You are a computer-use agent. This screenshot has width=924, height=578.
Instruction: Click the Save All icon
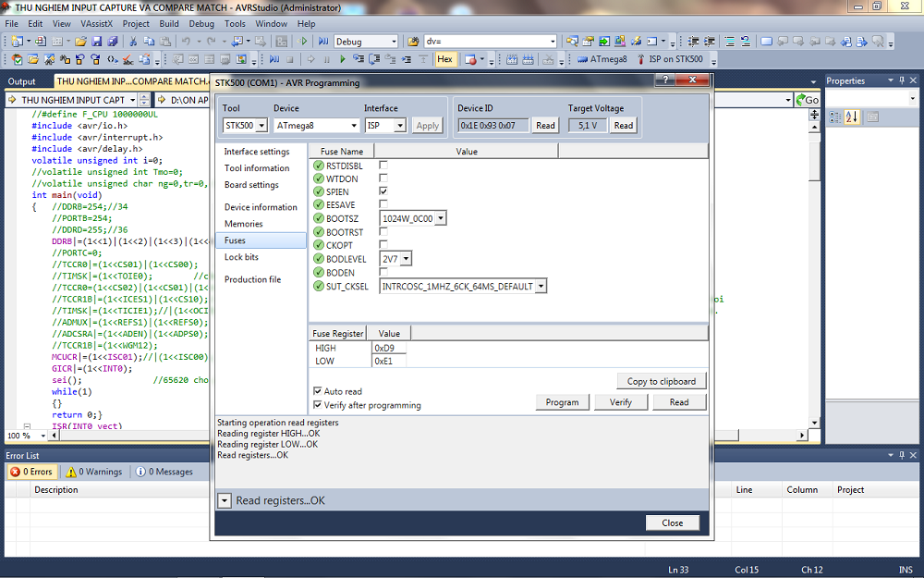113,42
